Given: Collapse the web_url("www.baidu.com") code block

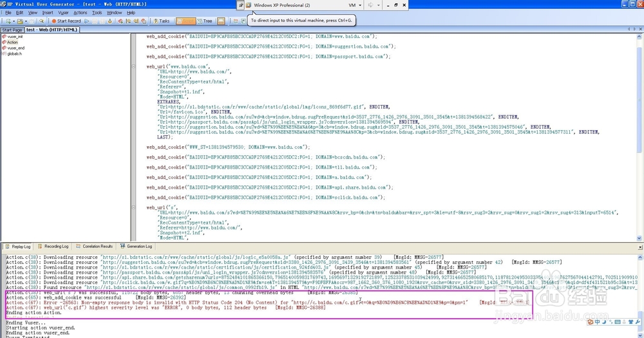Looking at the screenshot, I should (133, 66).
